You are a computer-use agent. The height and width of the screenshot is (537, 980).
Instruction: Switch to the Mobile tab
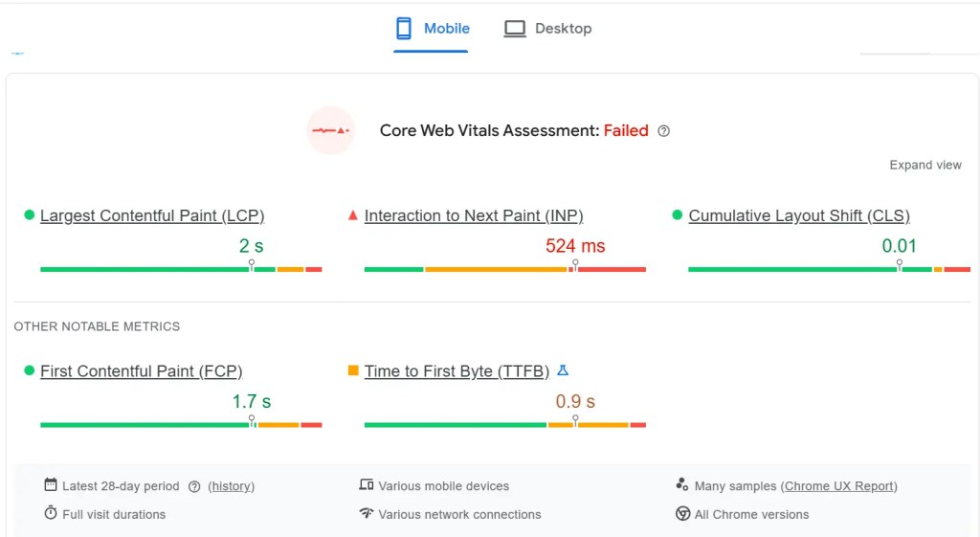pyautogui.click(x=432, y=29)
